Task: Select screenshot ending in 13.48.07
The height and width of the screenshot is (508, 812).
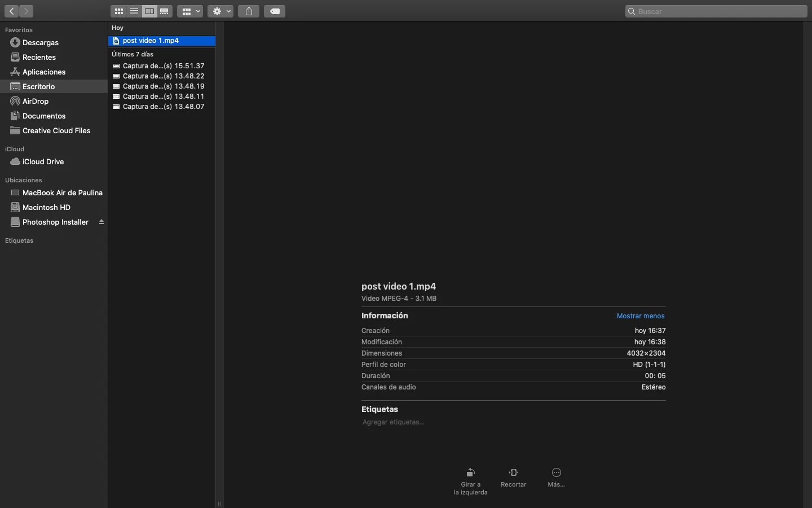Action: tap(162, 107)
